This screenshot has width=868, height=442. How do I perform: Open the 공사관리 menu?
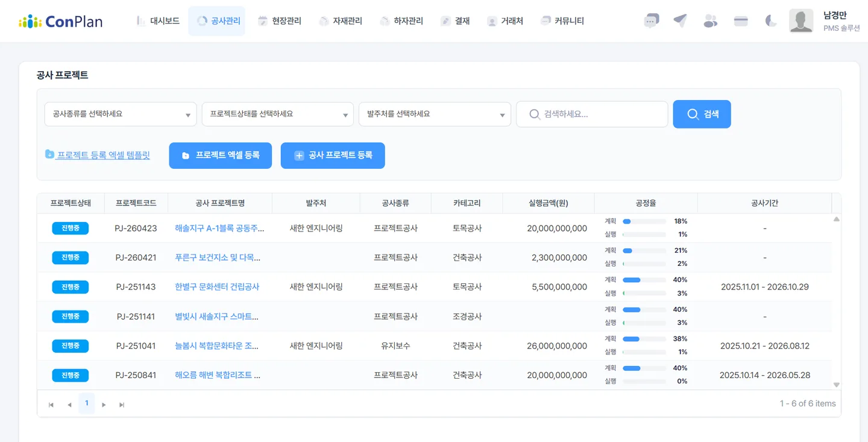click(x=217, y=21)
